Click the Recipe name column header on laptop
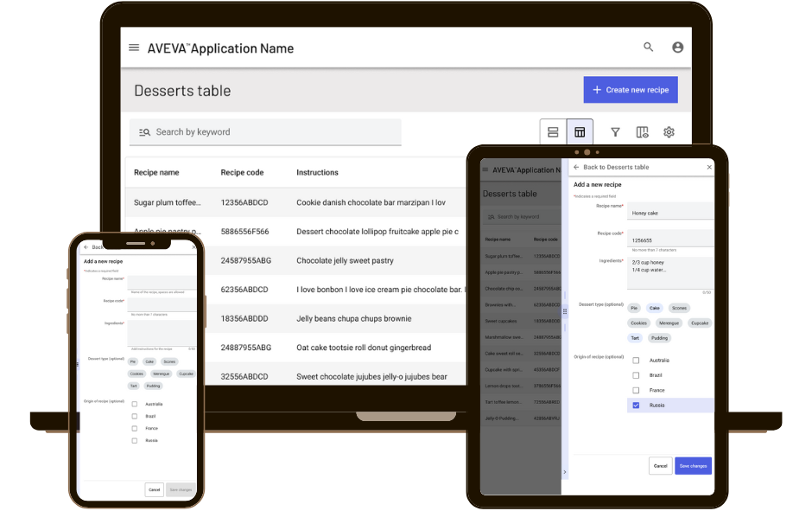Image resolution: width=812 pixels, height=511 pixels. (156, 173)
